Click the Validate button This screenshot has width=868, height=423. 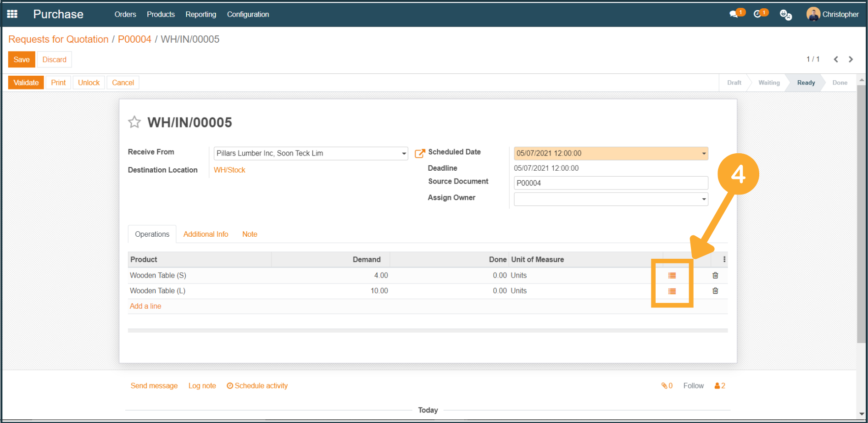point(26,83)
